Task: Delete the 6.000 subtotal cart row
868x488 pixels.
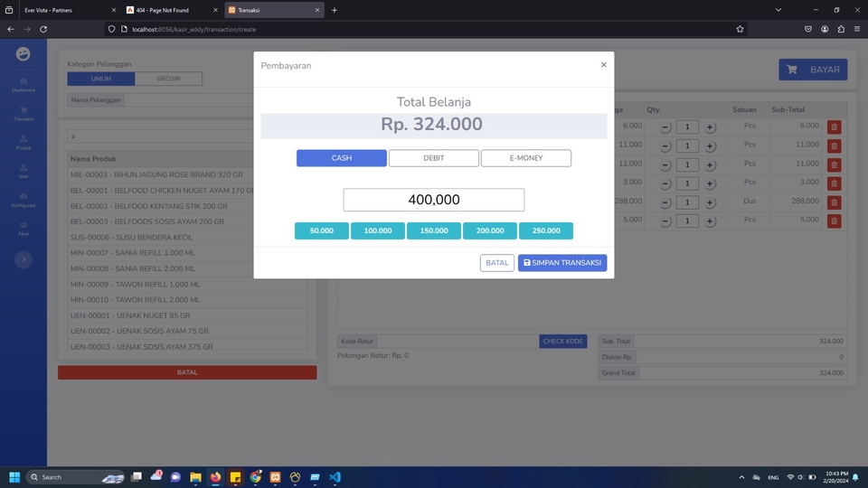Action: [834, 127]
